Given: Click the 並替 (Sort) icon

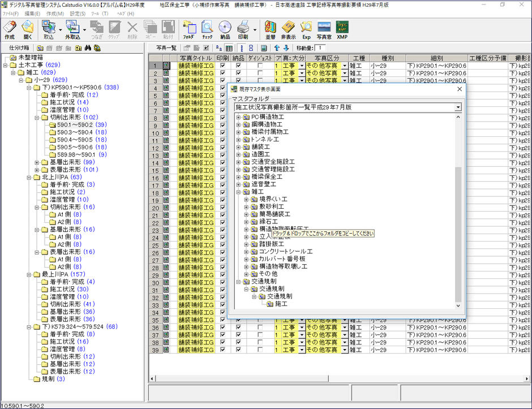Looking at the screenshot, I should pyautogui.click(x=271, y=29).
